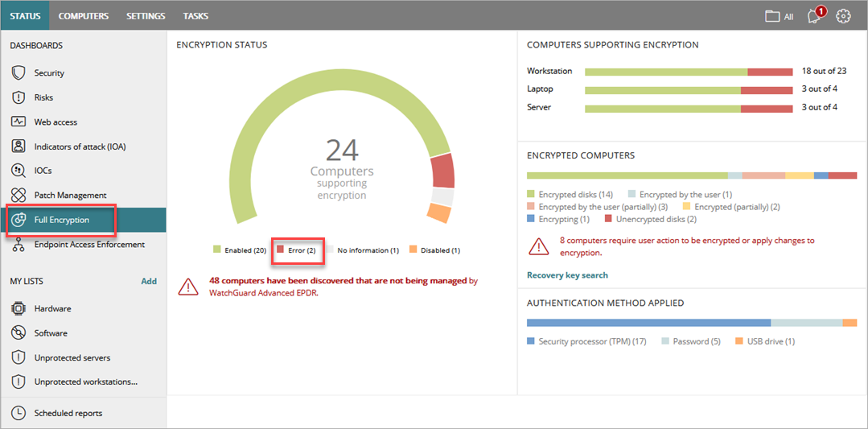The height and width of the screenshot is (429, 868).
Task: Click the Scheduled reports clock icon
Action: click(19, 413)
